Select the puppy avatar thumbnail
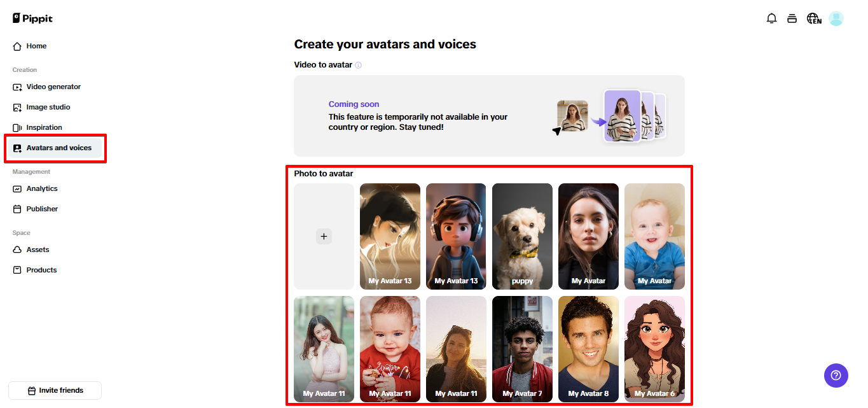Image resolution: width=868 pixels, height=408 pixels. pyautogui.click(x=522, y=236)
